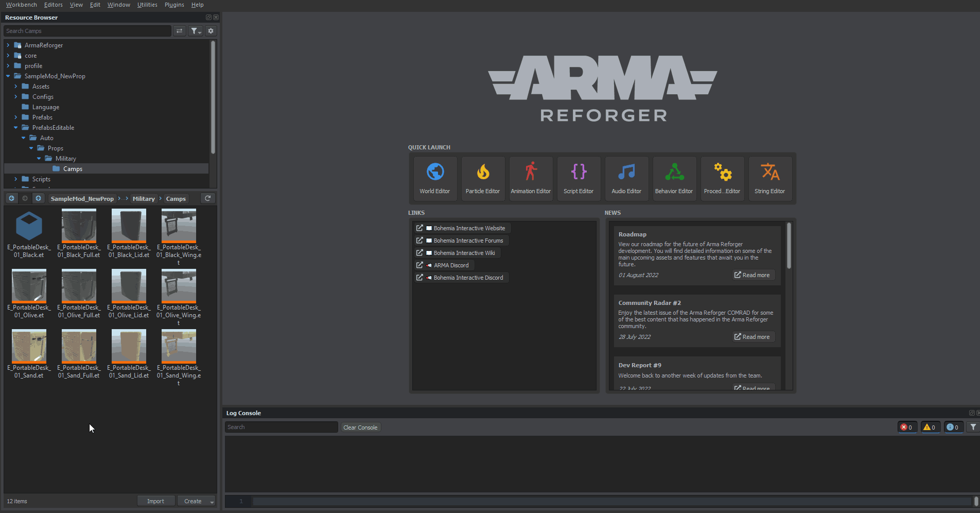980x513 pixels.
Task: Select the E_PortableDesk_01_Black.et prefab icon
Action: click(29, 226)
